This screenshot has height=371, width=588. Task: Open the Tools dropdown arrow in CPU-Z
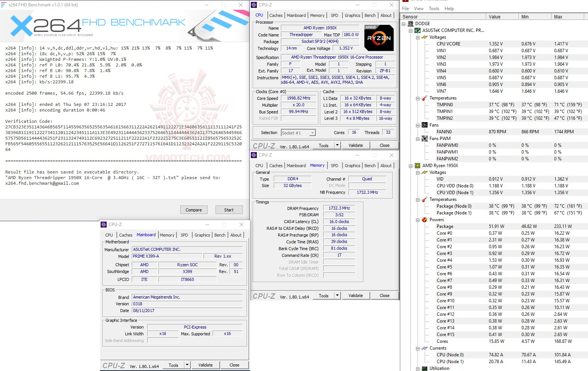337,145
